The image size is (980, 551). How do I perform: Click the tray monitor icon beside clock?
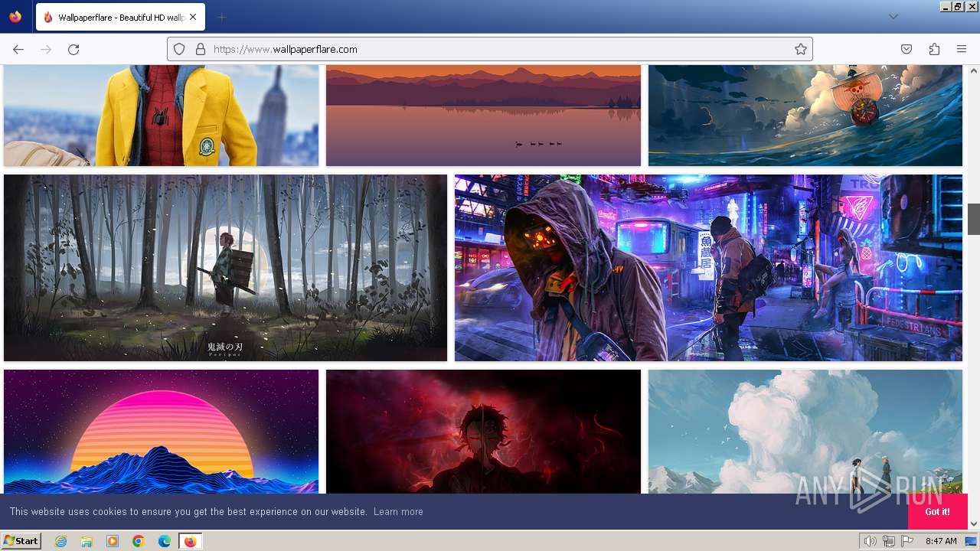971,541
